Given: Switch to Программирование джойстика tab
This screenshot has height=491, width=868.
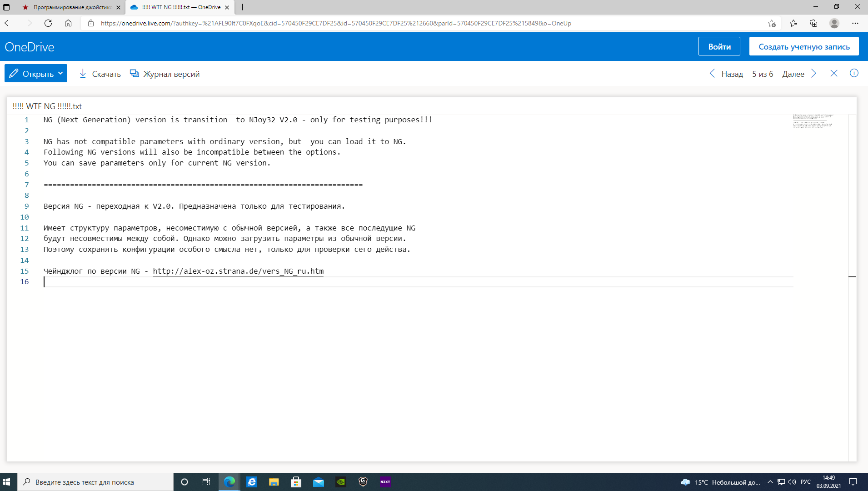Looking at the screenshot, I should [72, 7].
